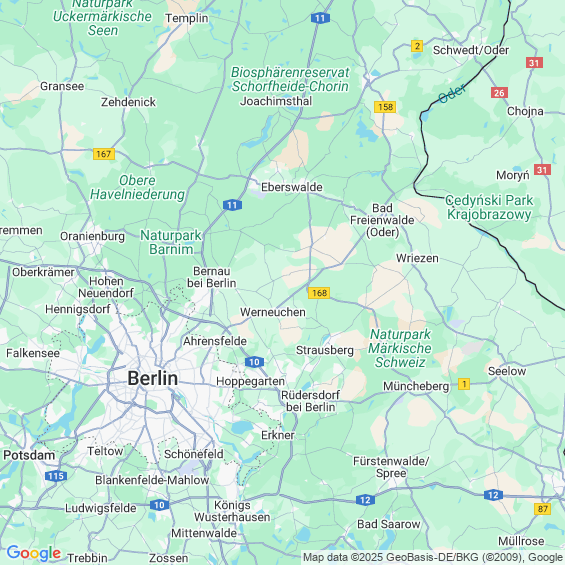565x565 pixels.
Task: Click the yellow 2 road shield near Schwedt
Action: coord(417,46)
